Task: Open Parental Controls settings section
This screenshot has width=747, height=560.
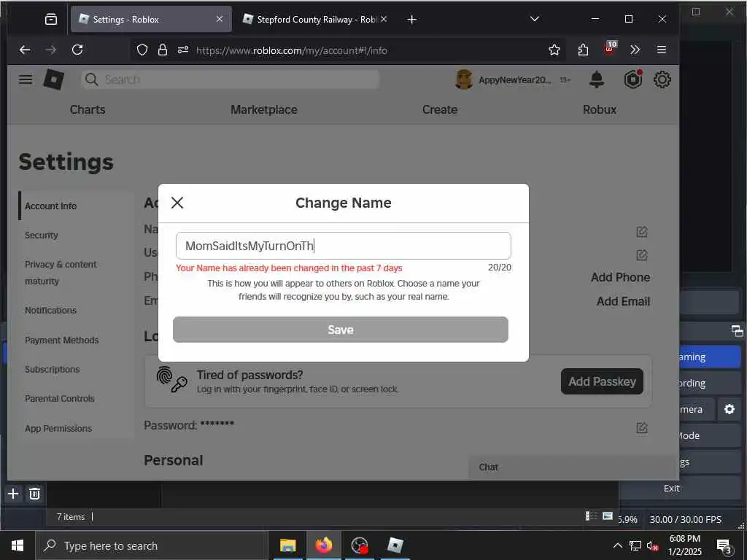Action: [60, 399]
